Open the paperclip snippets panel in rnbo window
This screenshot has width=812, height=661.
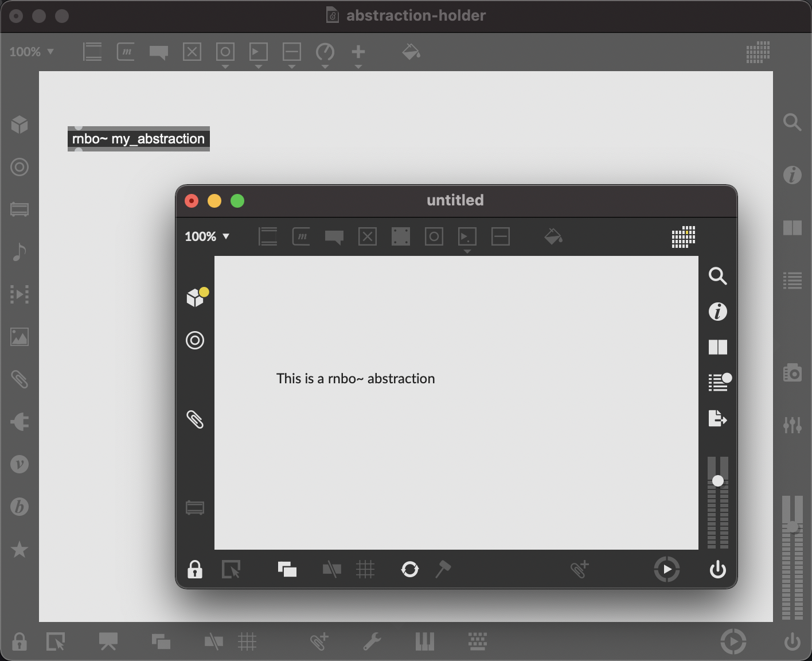(196, 419)
